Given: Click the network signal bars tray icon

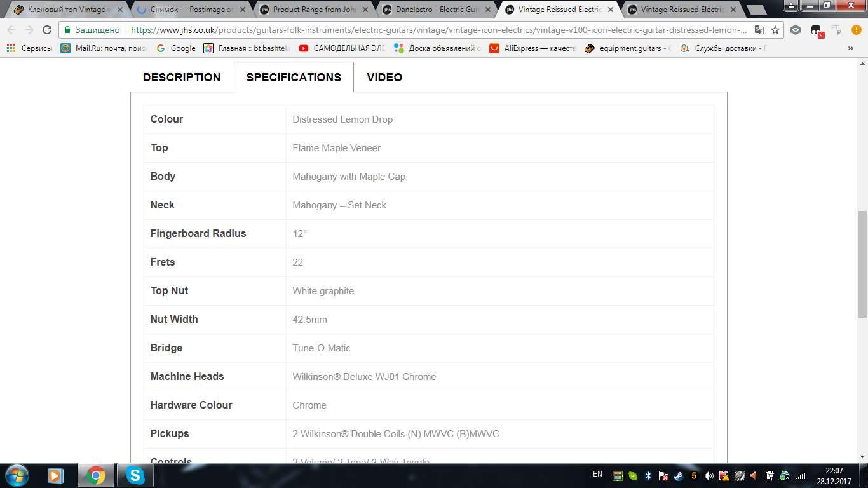Looking at the screenshot, I should 801,475.
